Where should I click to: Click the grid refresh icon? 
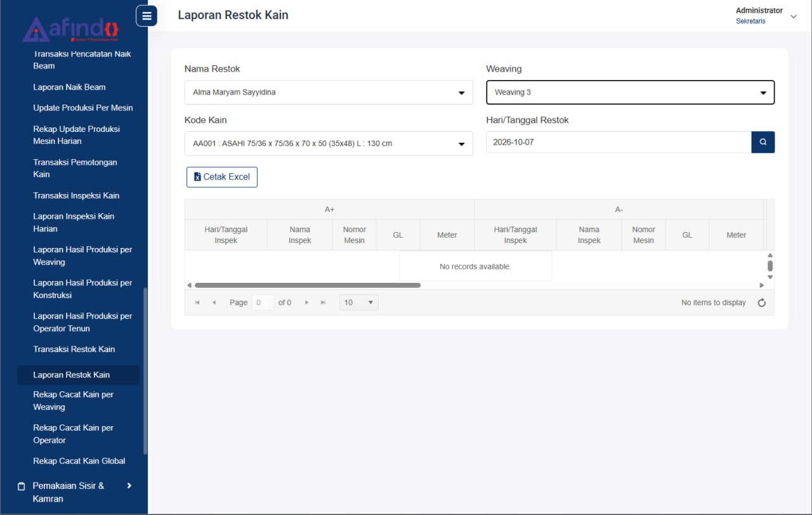click(762, 303)
